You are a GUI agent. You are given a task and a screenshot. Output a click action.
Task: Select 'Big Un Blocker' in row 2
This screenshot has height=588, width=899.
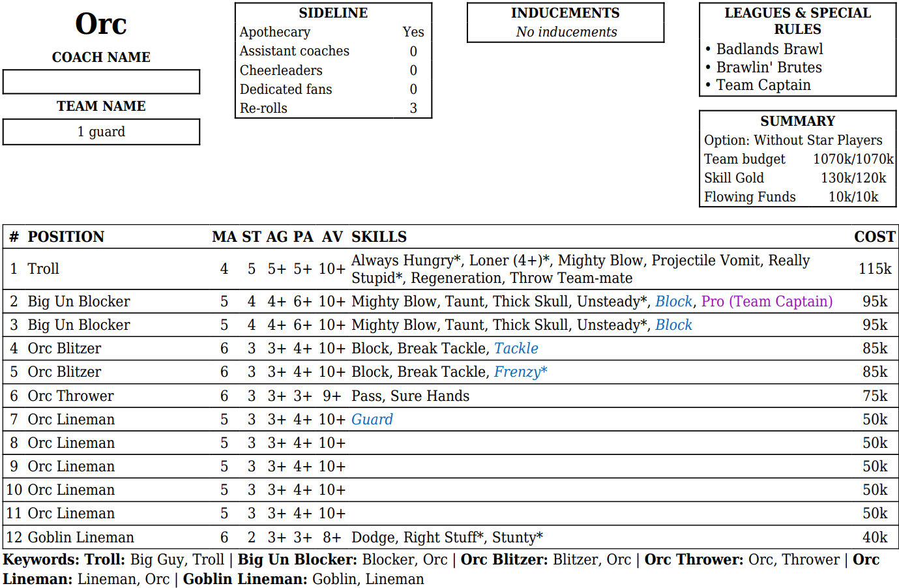(x=79, y=301)
